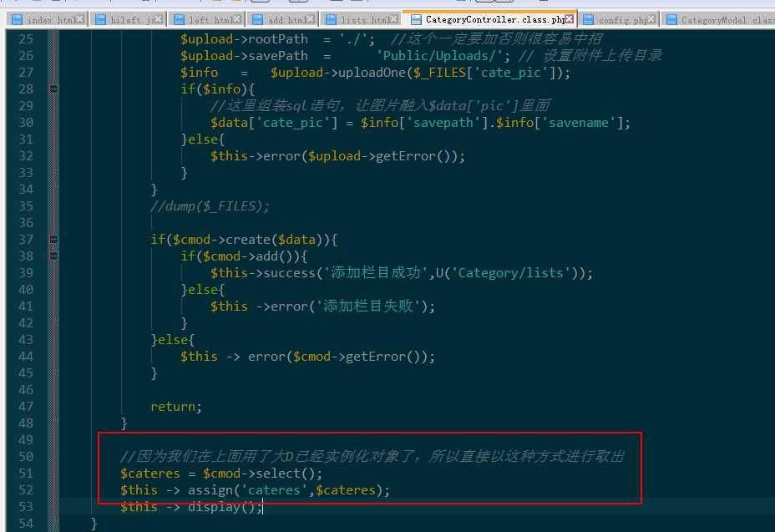Click the comment on line 50 above $cateres
Image resolution: width=775 pixels, height=532 pixels.
point(372,457)
